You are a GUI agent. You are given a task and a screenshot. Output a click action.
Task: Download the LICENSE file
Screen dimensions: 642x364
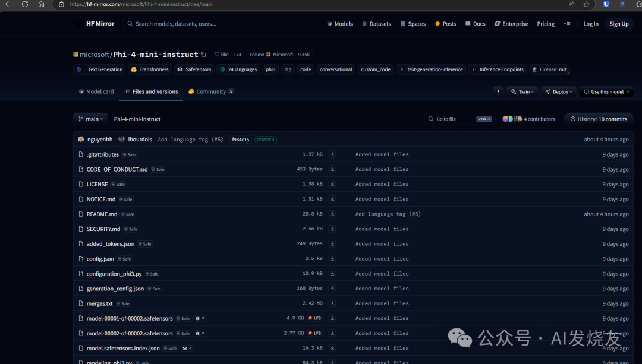point(332,184)
